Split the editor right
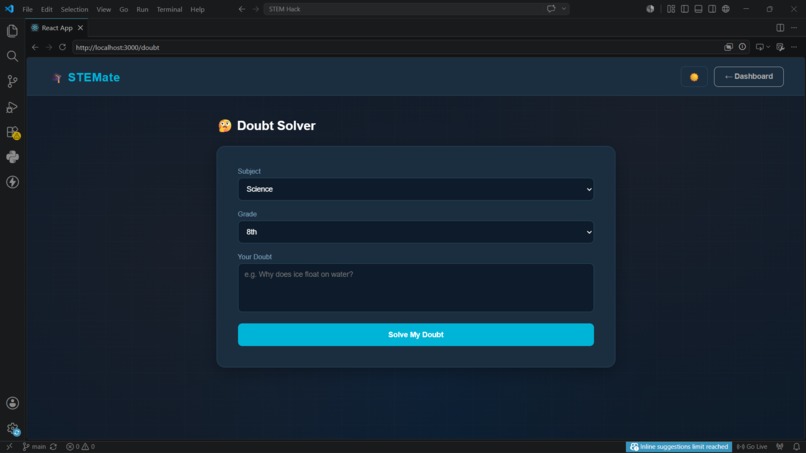Image resolution: width=806 pixels, height=453 pixels. pos(780,28)
